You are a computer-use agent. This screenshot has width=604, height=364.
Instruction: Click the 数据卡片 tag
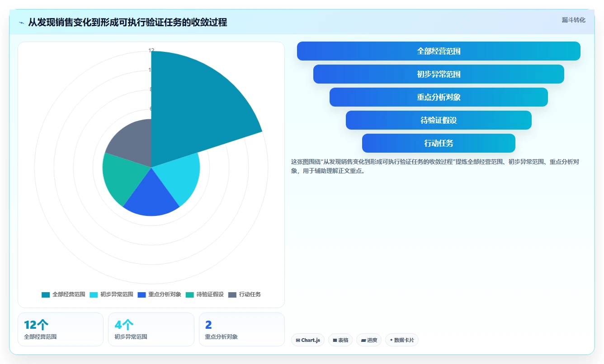tap(402, 340)
